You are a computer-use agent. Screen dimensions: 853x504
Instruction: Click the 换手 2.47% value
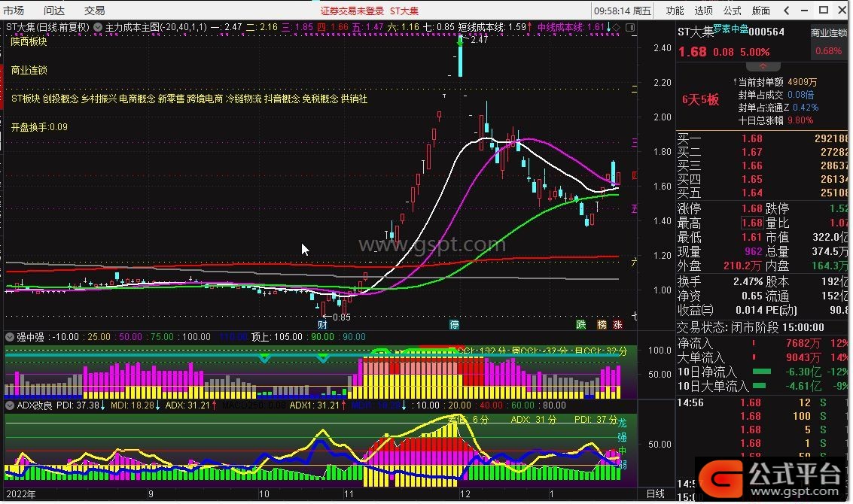[x=748, y=281]
